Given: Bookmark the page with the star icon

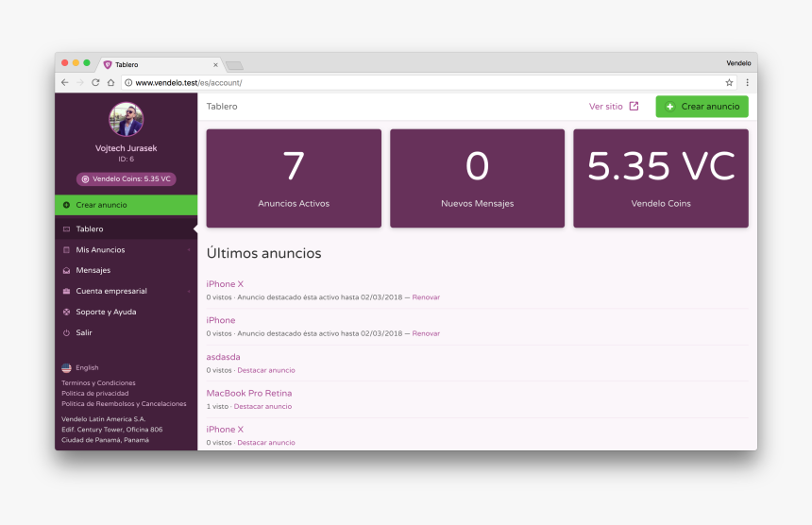Looking at the screenshot, I should [x=729, y=82].
